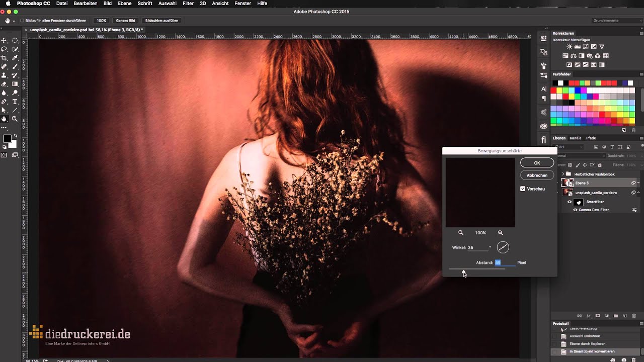Toggle Camera Raw-Filter visibility eye

(x=575, y=210)
